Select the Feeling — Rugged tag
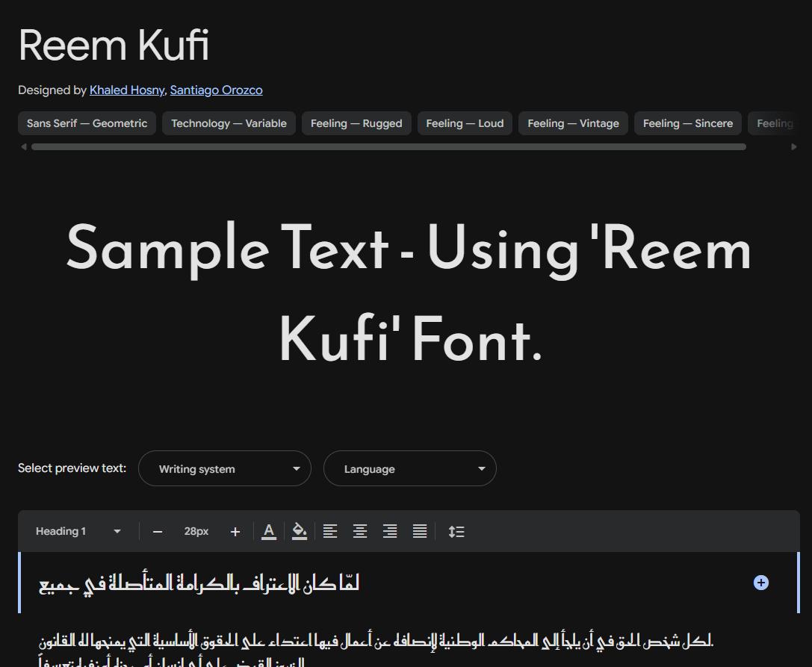 click(x=356, y=123)
